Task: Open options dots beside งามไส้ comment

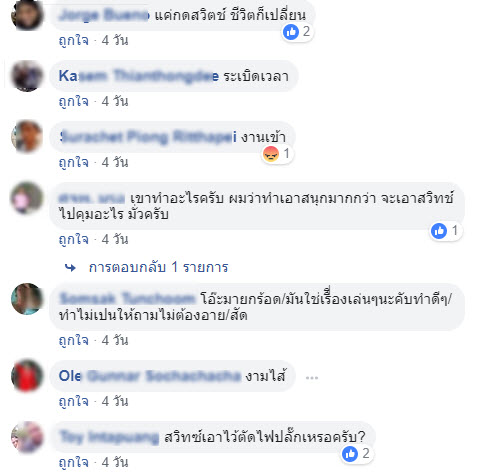Action: coord(312,378)
